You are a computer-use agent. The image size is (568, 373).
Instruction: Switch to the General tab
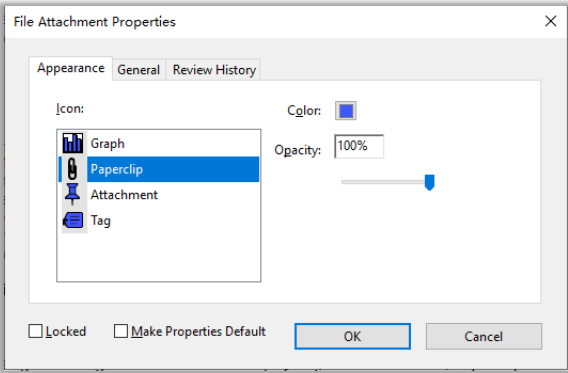tap(139, 70)
